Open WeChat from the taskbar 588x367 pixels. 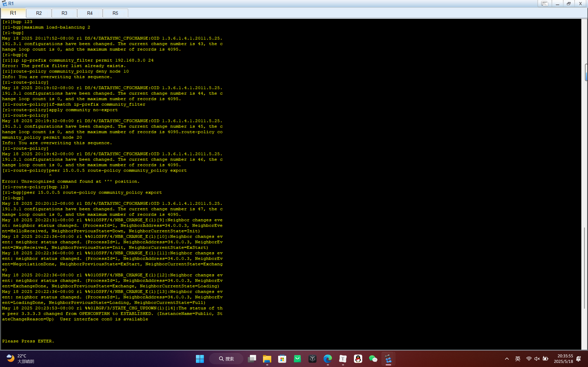coord(373,359)
